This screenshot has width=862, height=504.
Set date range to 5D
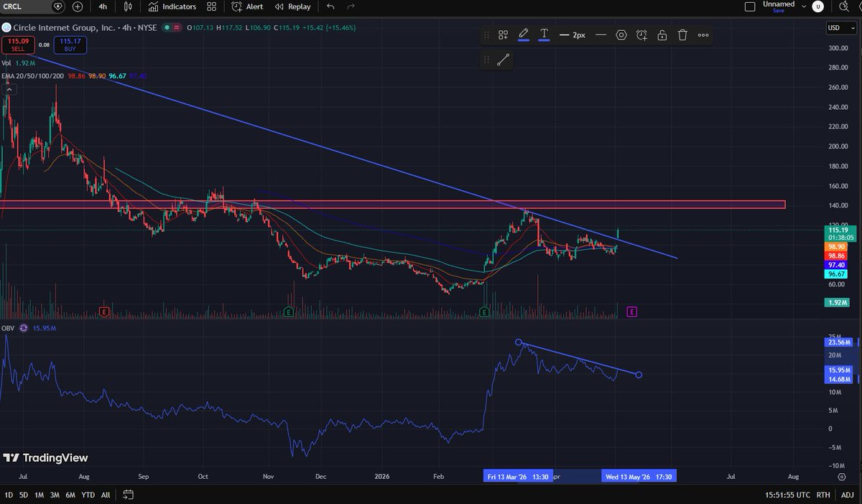click(x=24, y=495)
